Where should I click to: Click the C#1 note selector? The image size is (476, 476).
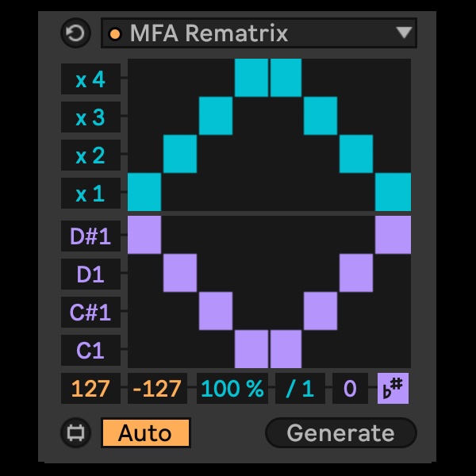pyautogui.click(x=90, y=312)
